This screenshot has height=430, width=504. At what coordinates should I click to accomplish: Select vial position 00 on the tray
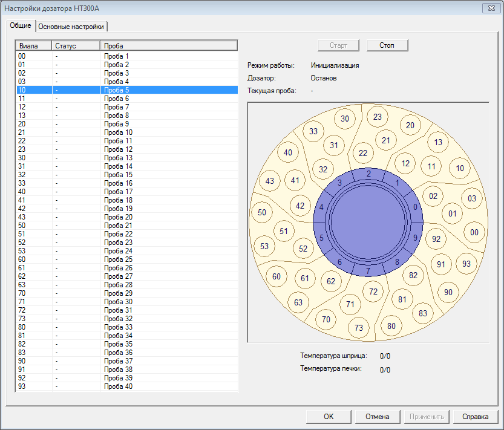click(x=474, y=232)
